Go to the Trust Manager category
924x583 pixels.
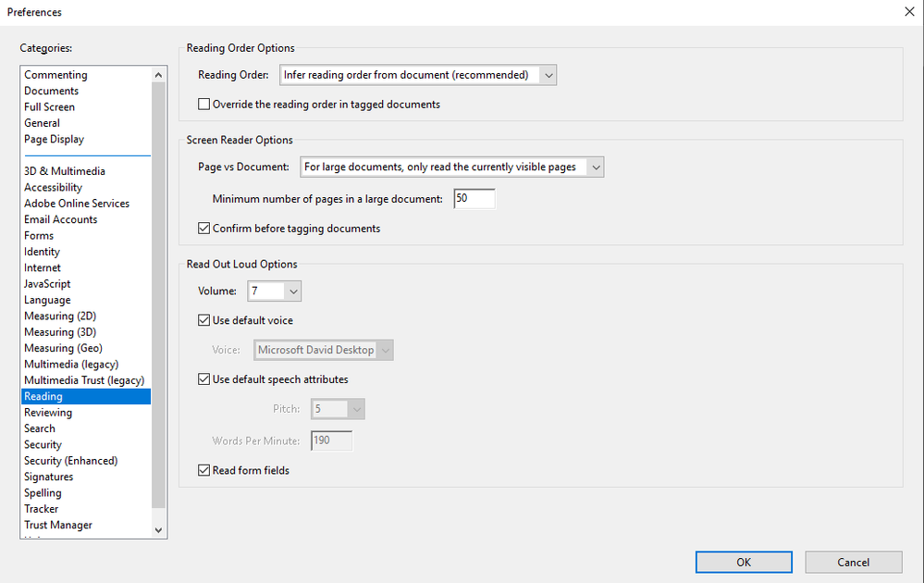[58, 526]
